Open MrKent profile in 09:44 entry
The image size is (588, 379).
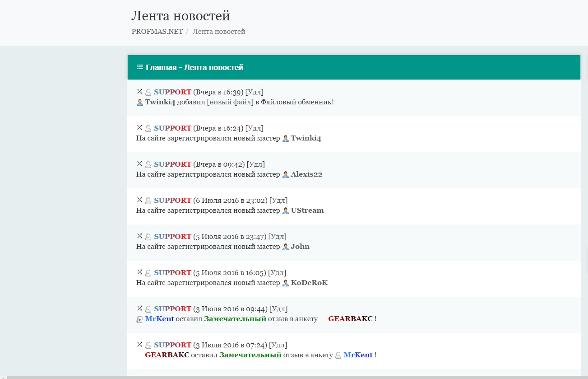(159, 319)
